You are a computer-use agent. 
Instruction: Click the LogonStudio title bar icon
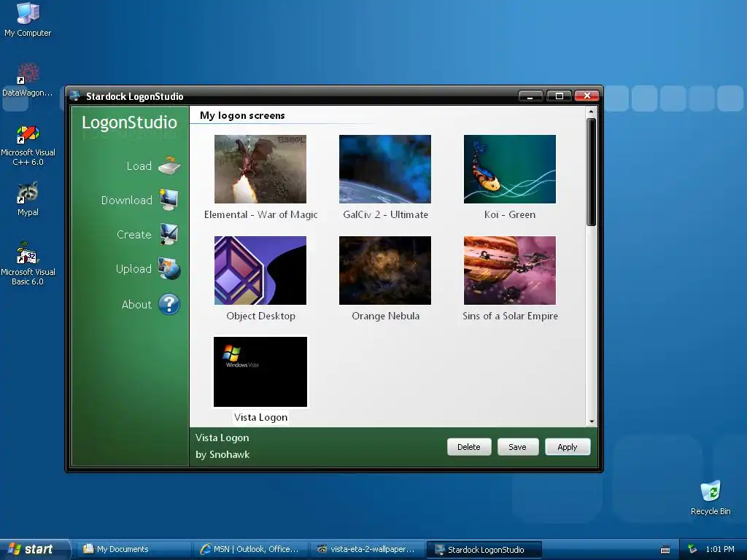click(x=75, y=96)
